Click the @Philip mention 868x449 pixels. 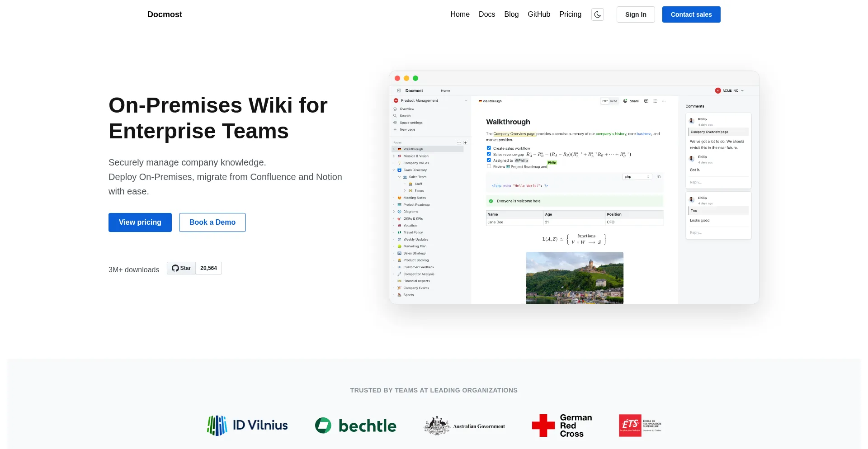(x=521, y=161)
